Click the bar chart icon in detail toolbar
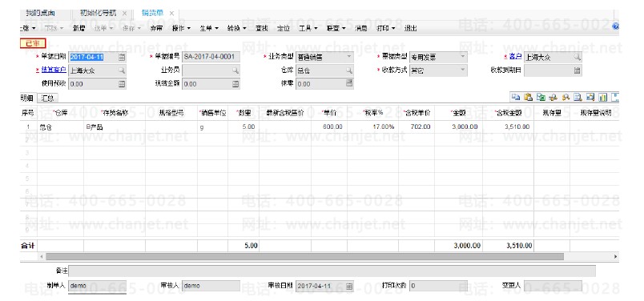The height and width of the screenshot is (301, 644). click(x=603, y=98)
